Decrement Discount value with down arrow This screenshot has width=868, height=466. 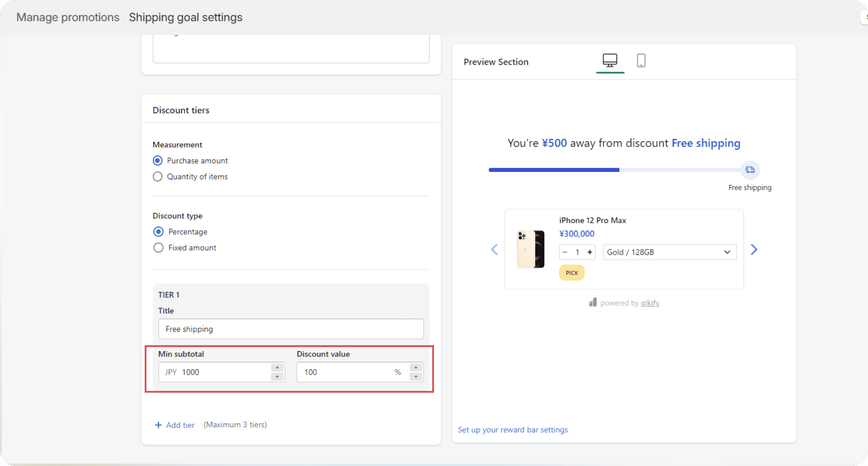click(415, 376)
